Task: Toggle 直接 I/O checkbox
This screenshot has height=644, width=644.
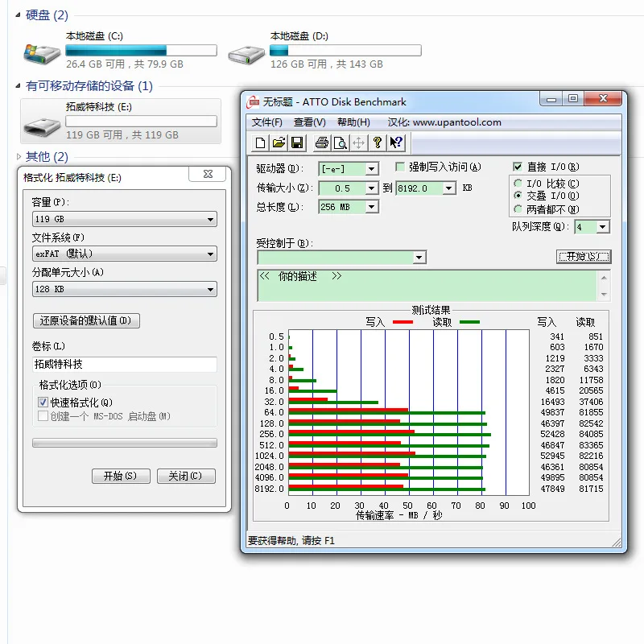Action: pyautogui.click(x=518, y=167)
